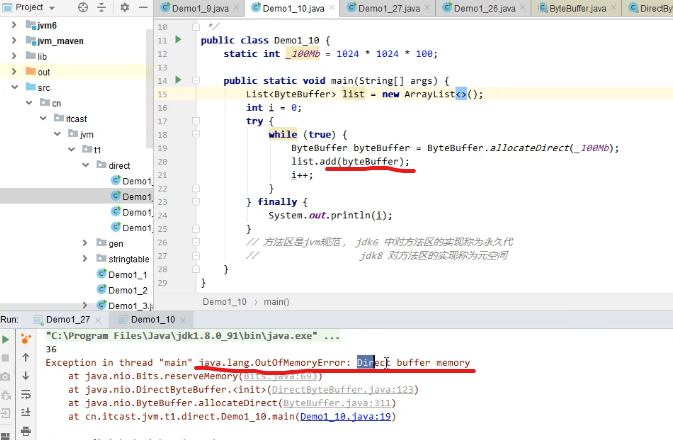This screenshot has width=673, height=440.
Task: Expand the lib folder
Action: click(14, 56)
